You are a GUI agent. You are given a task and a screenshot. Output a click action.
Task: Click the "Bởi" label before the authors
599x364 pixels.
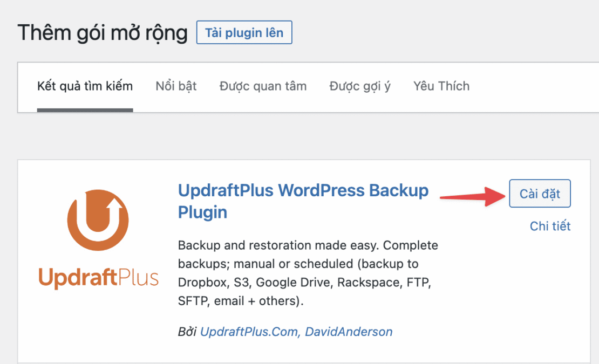[187, 332]
